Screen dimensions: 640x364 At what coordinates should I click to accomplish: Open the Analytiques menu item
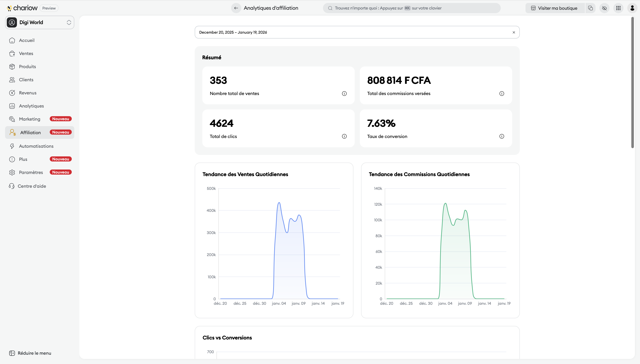click(31, 106)
